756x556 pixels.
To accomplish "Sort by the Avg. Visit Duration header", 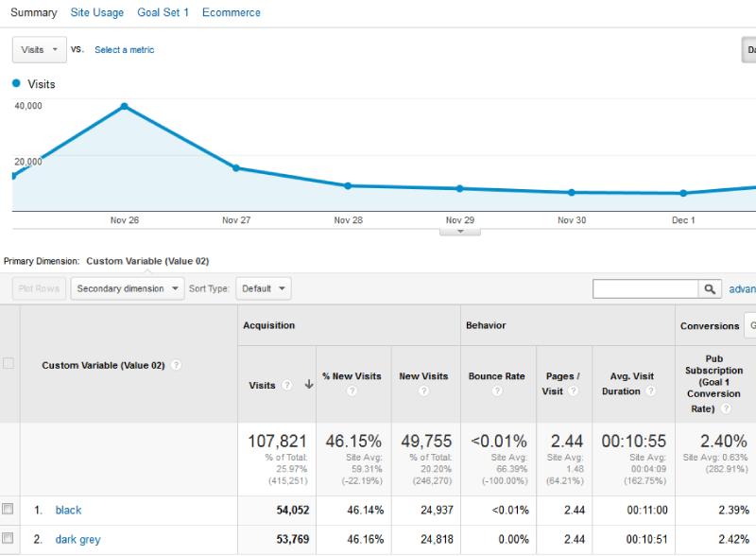I will click(627, 383).
